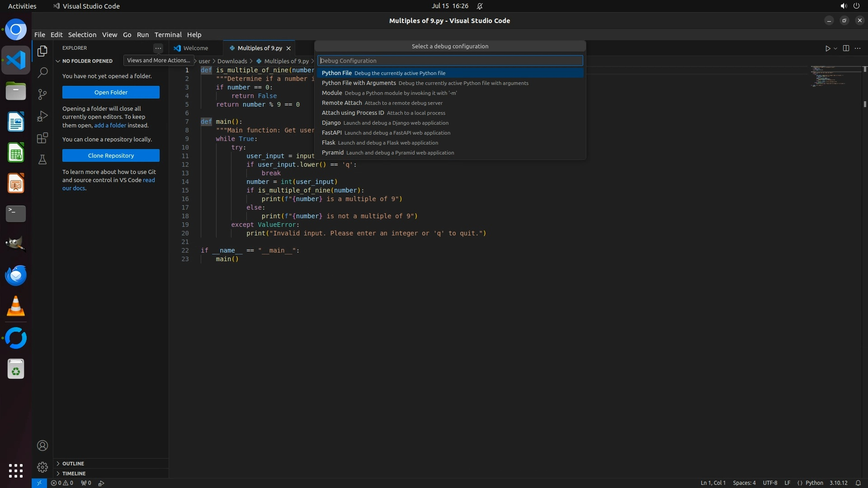Viewport: 868px width, 488px height.
Task: Open the Terminal menu
Action: point(168,35)
